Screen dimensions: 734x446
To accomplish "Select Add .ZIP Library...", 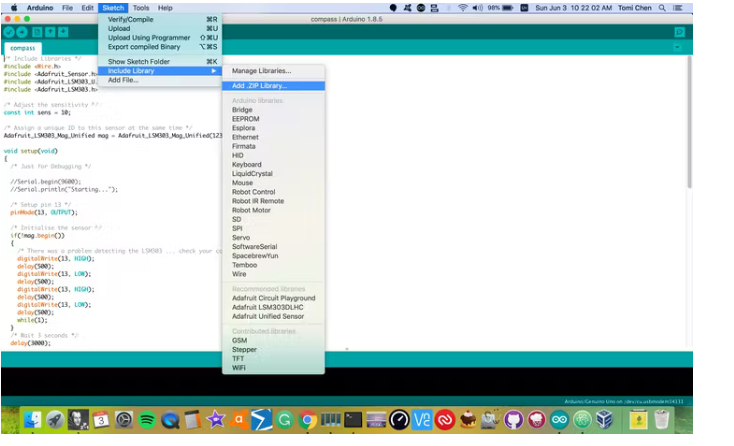I will [273, 86].
